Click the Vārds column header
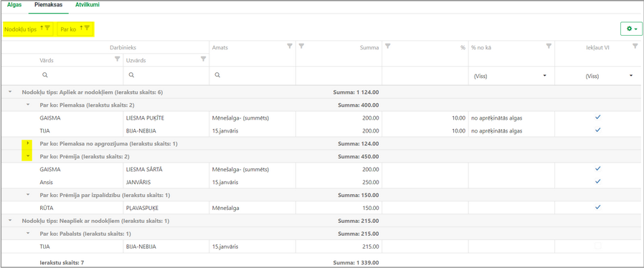 click(47, 60)
